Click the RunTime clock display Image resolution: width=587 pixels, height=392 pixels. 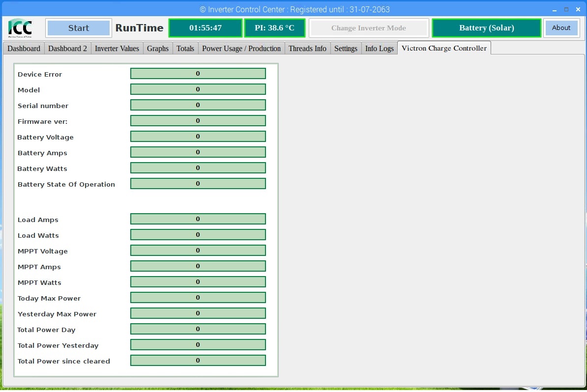pyautogui.click(x=205, y=28)
